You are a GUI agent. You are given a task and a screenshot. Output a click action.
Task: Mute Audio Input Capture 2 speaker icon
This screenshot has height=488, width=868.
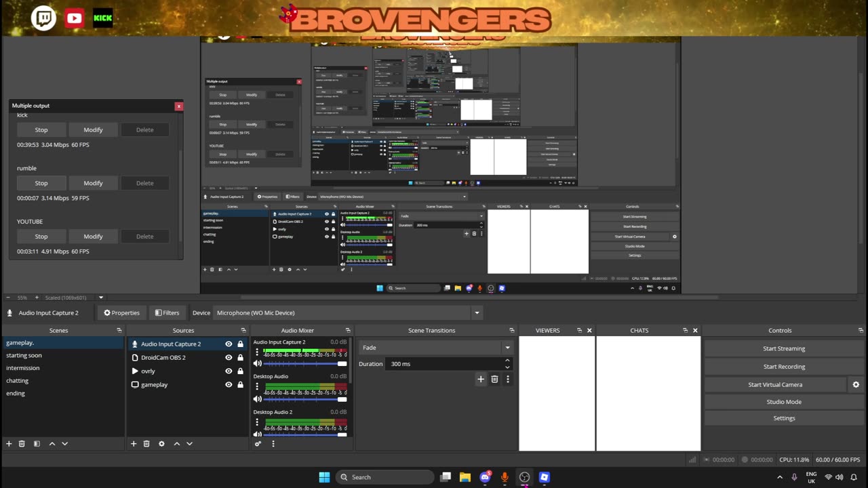257,363
